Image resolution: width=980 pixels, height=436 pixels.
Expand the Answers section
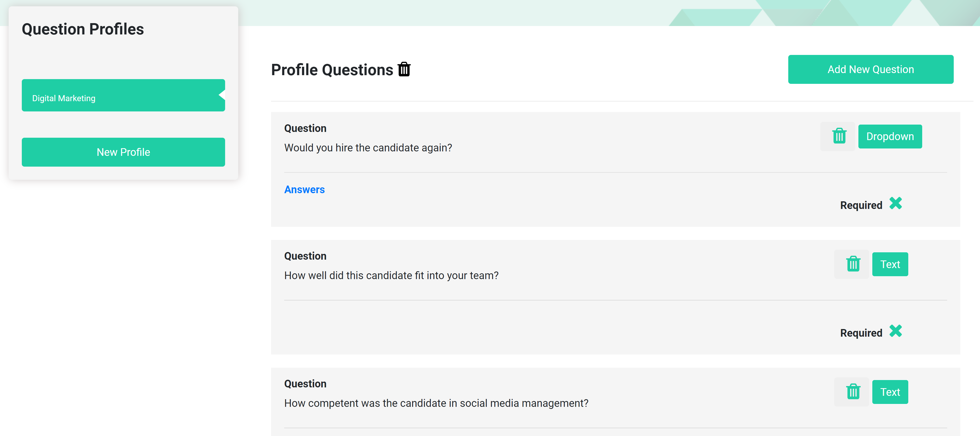pyautogui.click(x=304, y=190)
